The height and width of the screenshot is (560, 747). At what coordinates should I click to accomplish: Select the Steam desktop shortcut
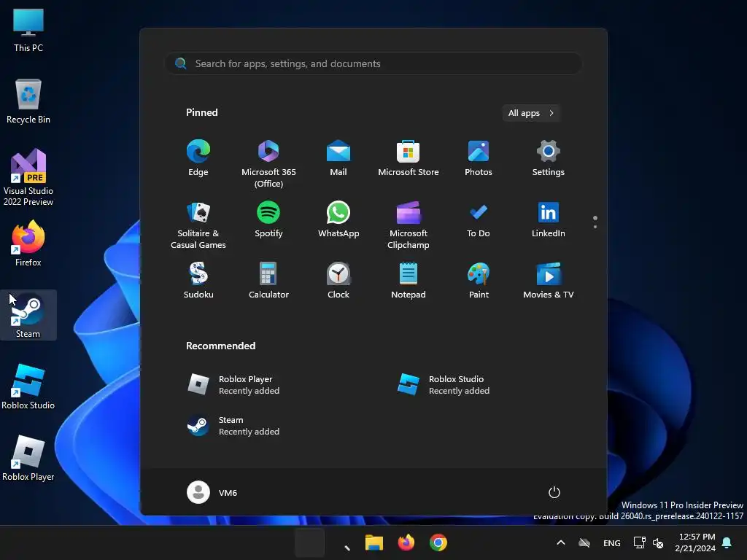(28, 315)
